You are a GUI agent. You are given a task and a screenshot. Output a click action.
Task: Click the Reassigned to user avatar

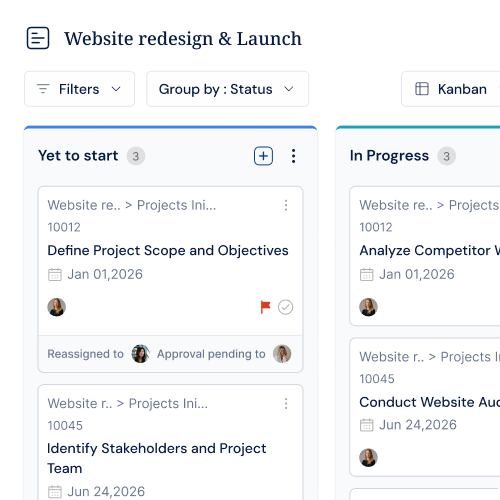[140, 354]
